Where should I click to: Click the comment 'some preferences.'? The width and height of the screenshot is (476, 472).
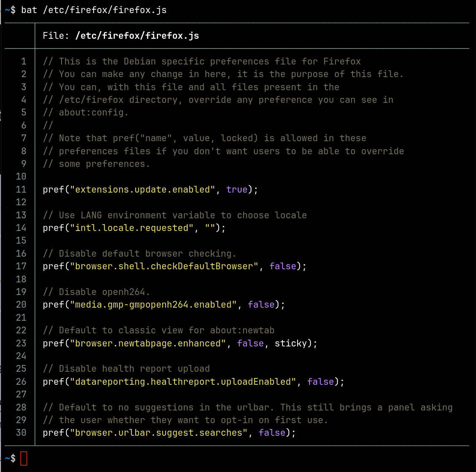click(104, 164)
